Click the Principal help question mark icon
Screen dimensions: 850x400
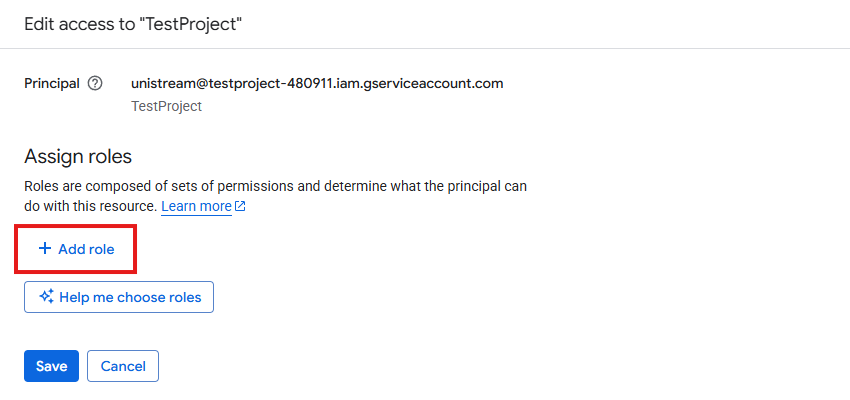[x=95, y=84]
